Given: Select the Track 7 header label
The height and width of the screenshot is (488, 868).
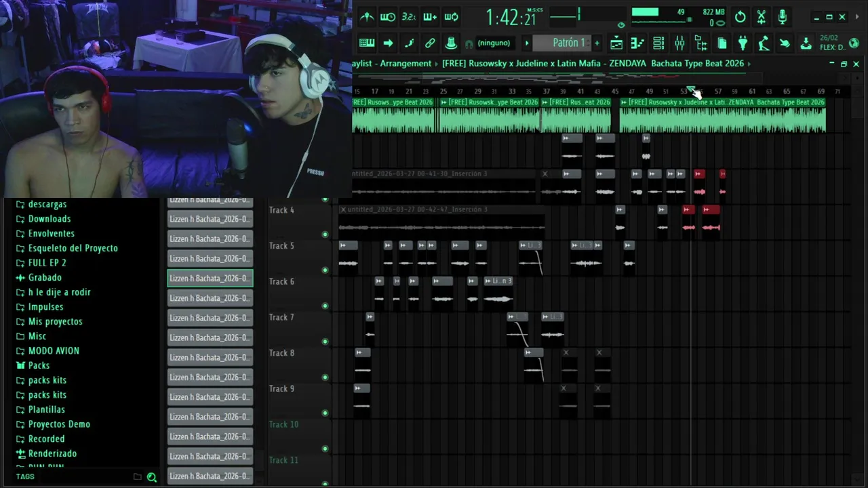Looking at the screenshot, I should (281, 317).
